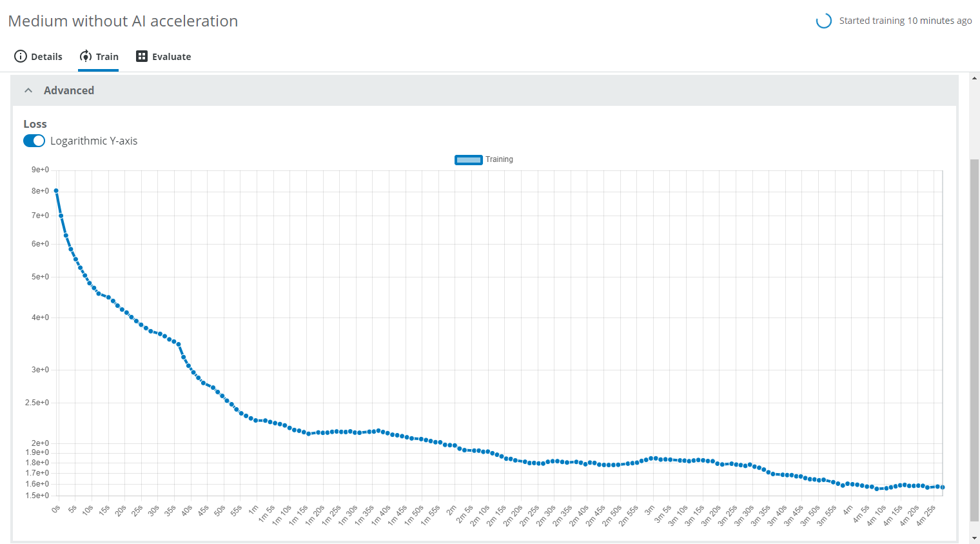Click the Details info circle icon
This screenshot has width=980, height=544.
(21, 56)
